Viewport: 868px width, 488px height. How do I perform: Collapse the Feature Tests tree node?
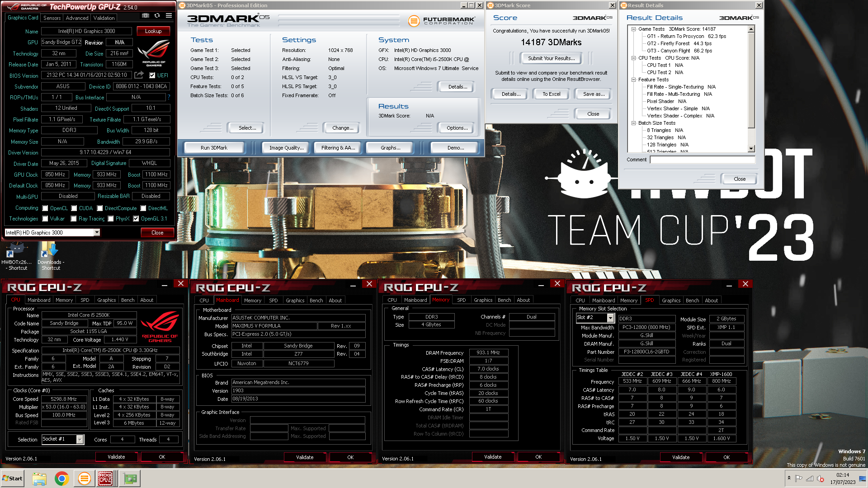coord(634,80)
